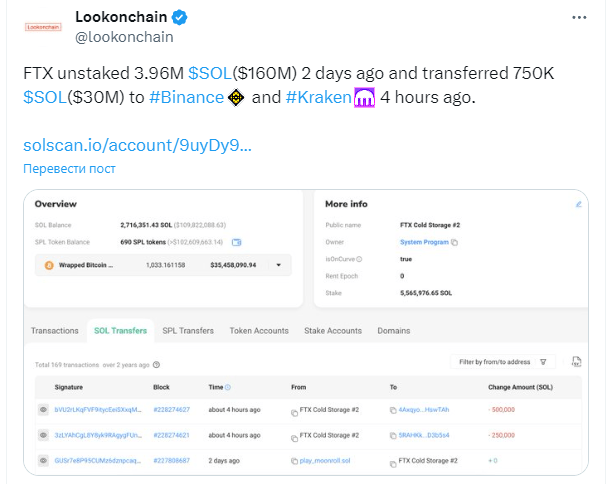Toggle eye icon for GUSr7e8P transaction row

(43, 461)
